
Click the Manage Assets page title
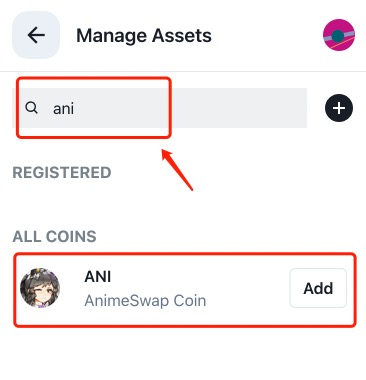pyautogui.click(x=144, y=36)
